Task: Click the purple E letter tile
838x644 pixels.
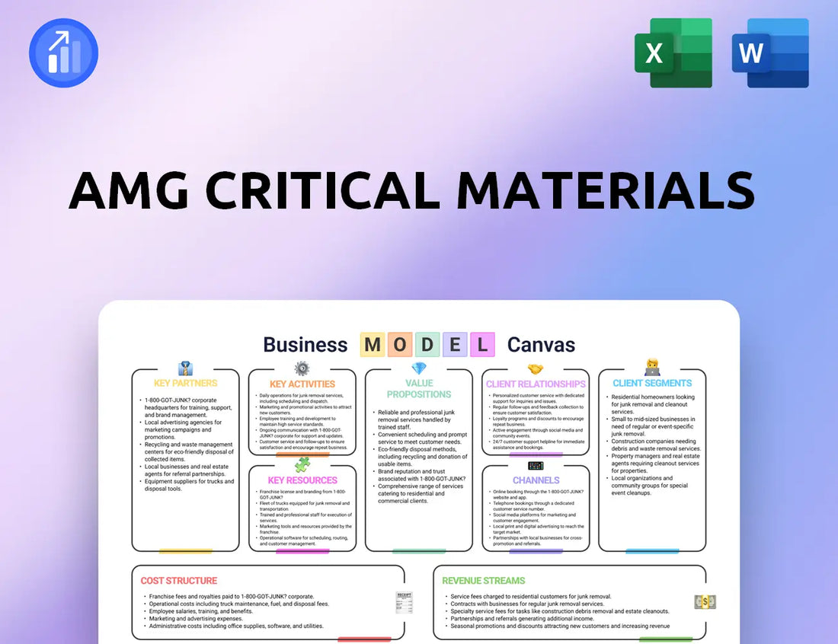Action: pyautogui.click(x=455, y=344)
